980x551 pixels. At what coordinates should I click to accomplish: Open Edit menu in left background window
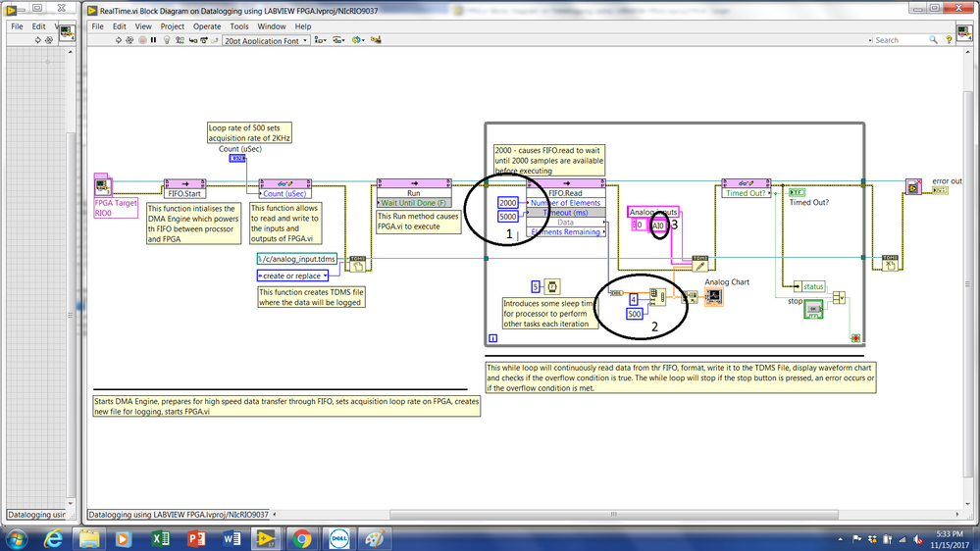pos(39,26)
